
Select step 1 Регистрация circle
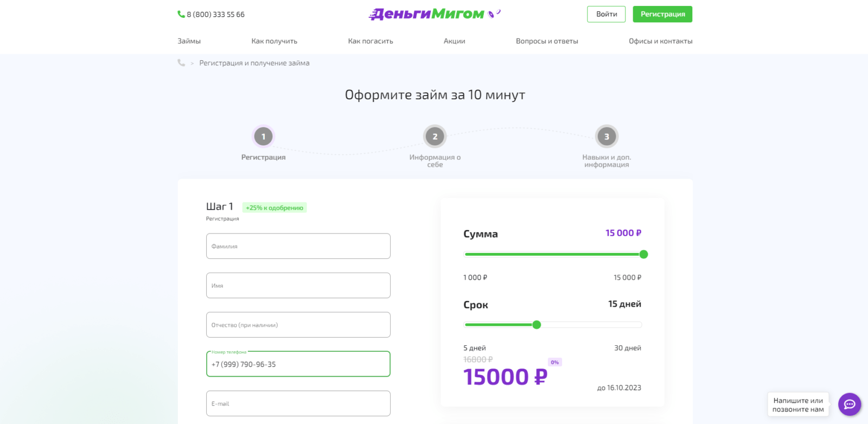[x=264, y=137]
